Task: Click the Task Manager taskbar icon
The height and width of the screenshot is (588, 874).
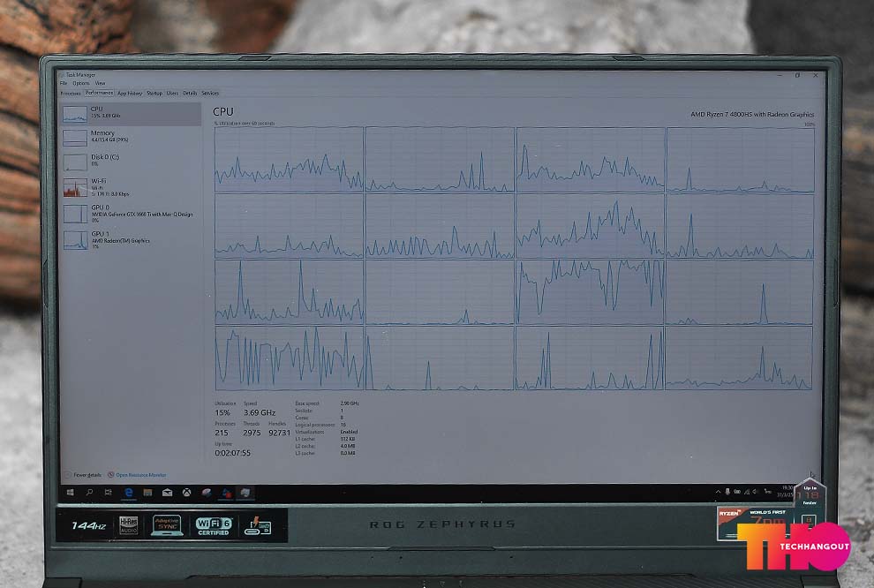Action: click(245, 493)
